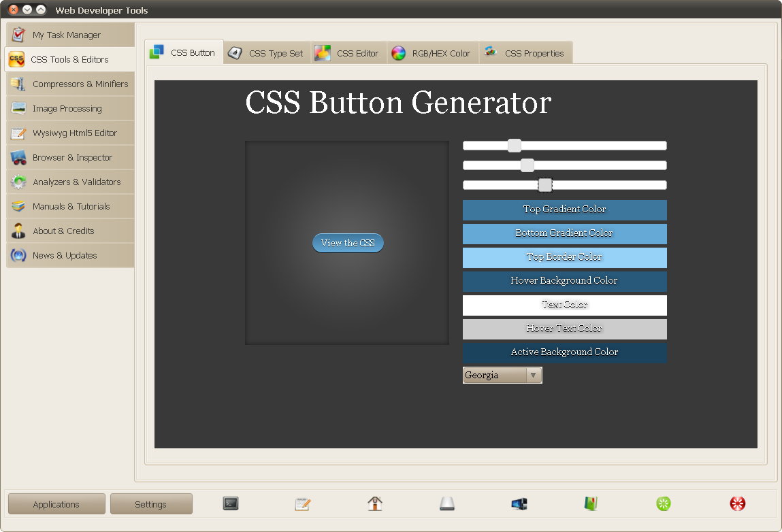Open Browser & Inspector section
The width and height of the screenshot is (782, 532).
click(70, 158)
